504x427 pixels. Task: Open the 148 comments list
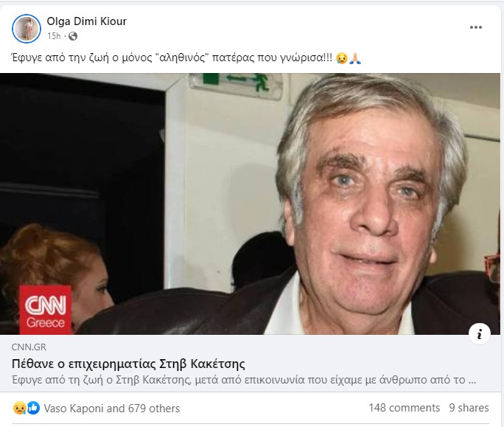405,408
